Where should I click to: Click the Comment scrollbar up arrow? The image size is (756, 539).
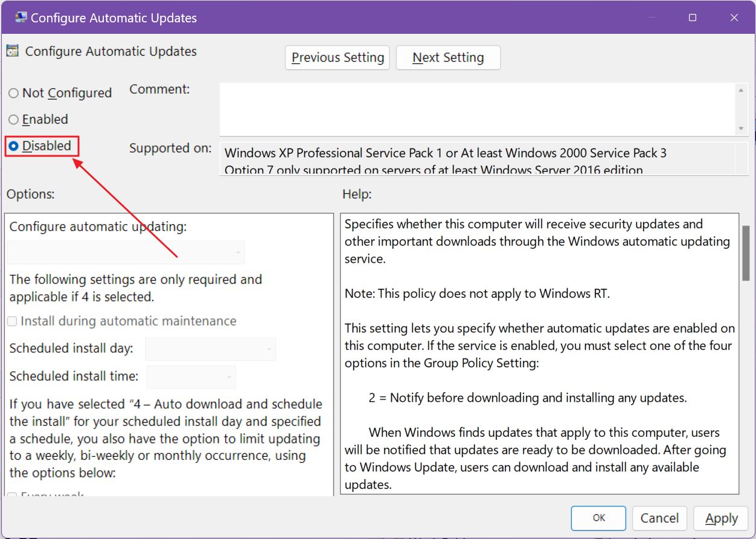[741, 89]
